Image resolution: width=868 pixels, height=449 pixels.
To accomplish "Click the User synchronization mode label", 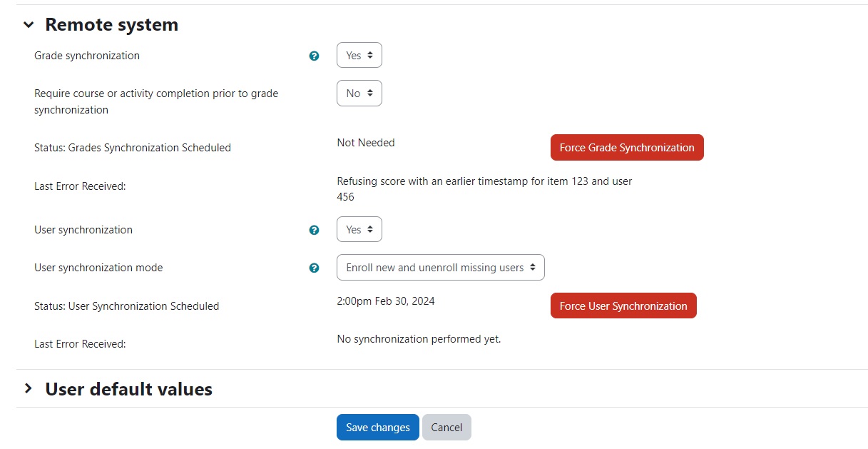I will (x=98, y=268).
